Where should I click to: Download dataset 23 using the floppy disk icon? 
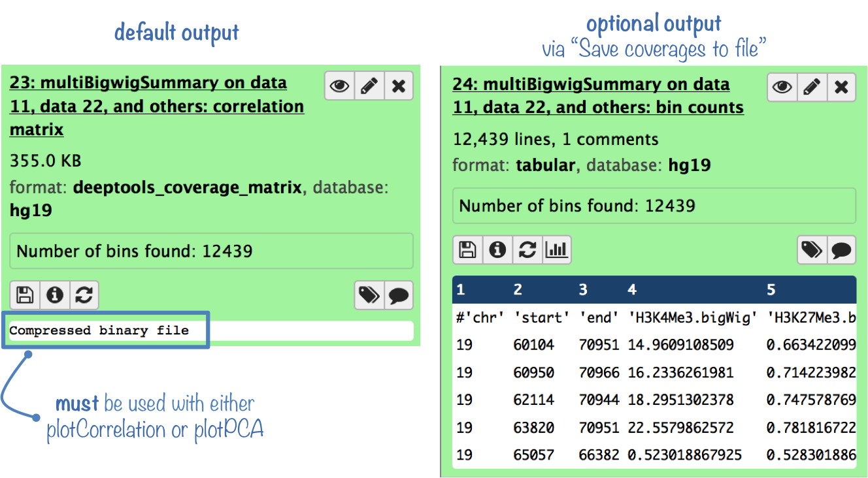(x=25, y=295)
